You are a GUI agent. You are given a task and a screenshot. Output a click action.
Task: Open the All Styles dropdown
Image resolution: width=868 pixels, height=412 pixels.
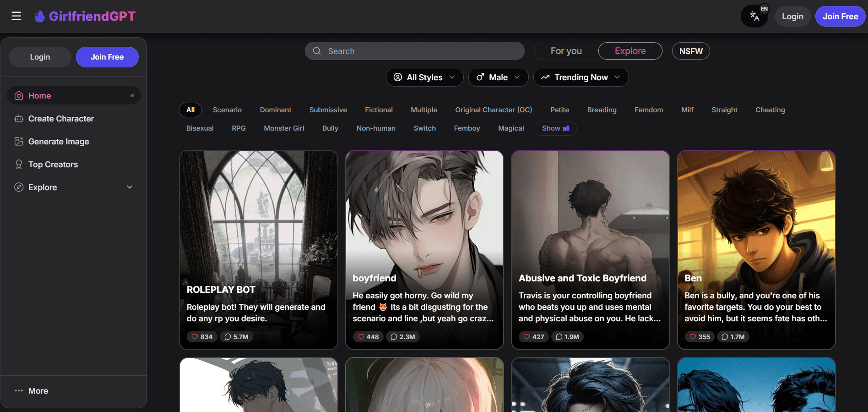point(424,77)
